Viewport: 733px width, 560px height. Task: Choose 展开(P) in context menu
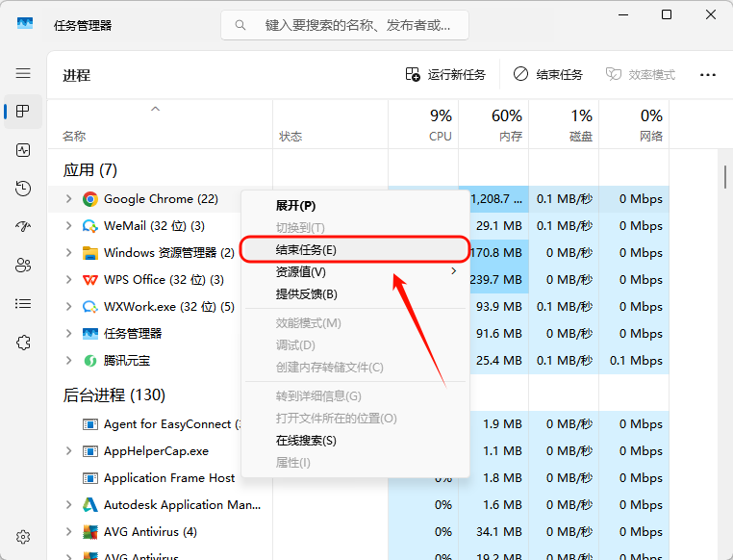pos(355,206)
